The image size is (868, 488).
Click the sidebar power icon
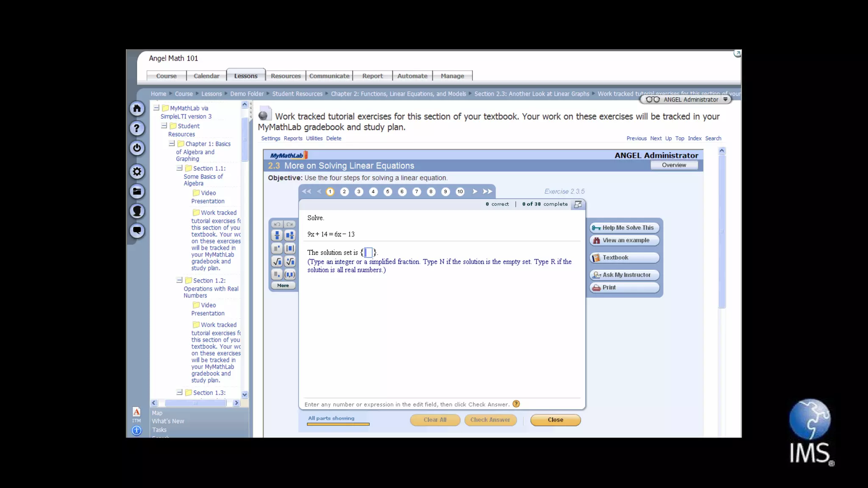[137, 148]
